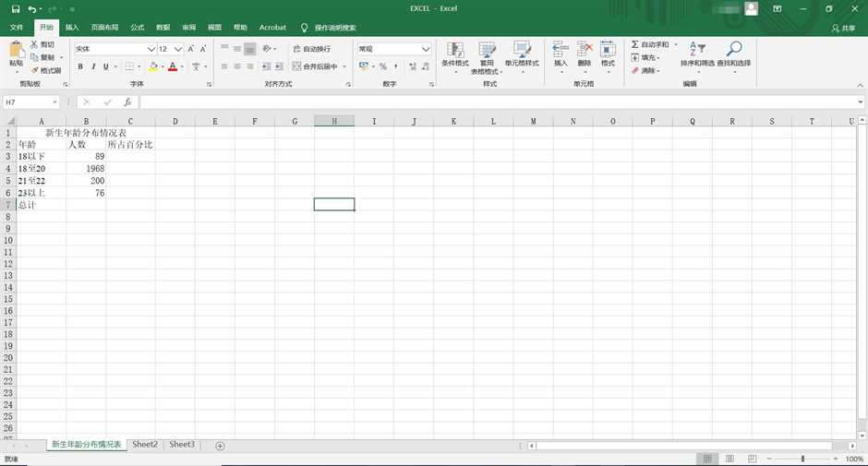Expand the number format dropdown (常规)

point(426,49)
